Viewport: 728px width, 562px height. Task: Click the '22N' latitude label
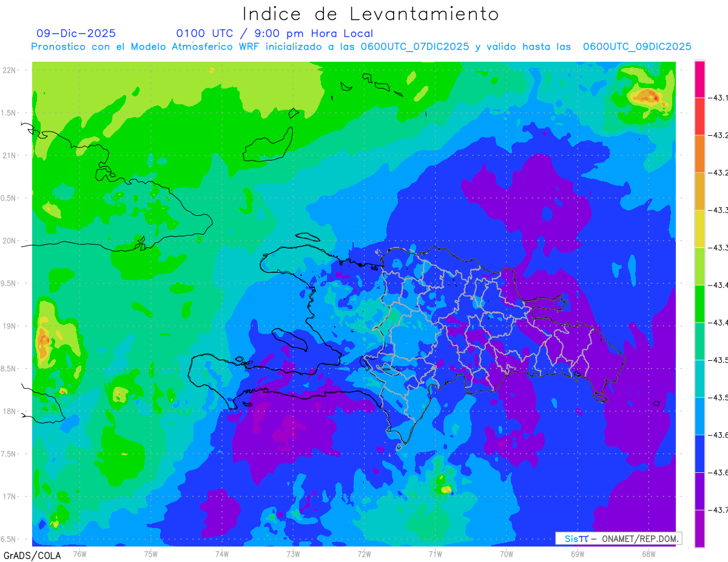[x=9, y=70]
